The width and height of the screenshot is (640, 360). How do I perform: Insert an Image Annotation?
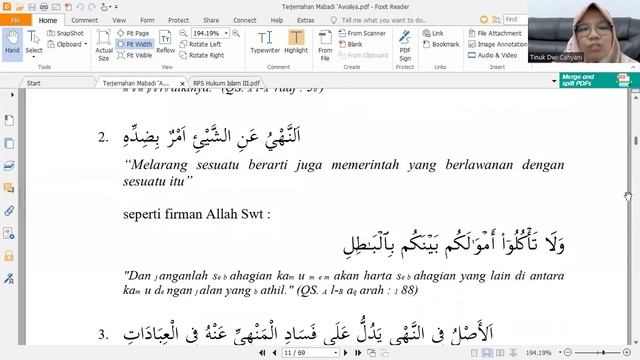pyautogui.click(x=498, y=44)
